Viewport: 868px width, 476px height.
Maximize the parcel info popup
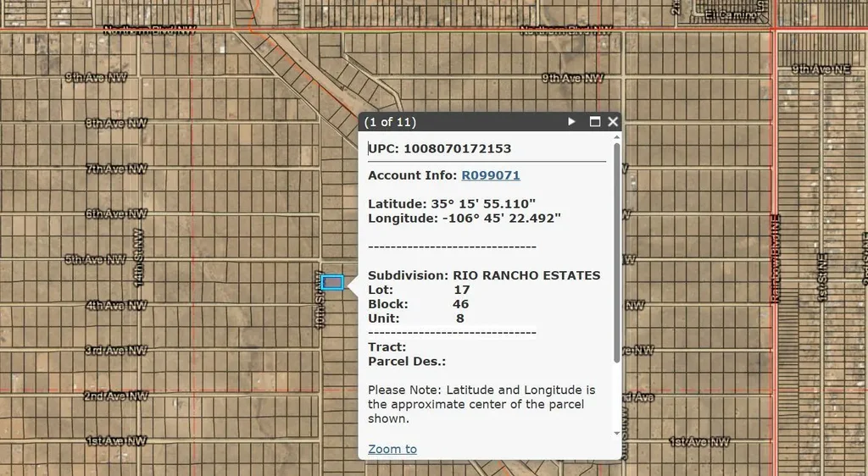click(x=595, y=122)
